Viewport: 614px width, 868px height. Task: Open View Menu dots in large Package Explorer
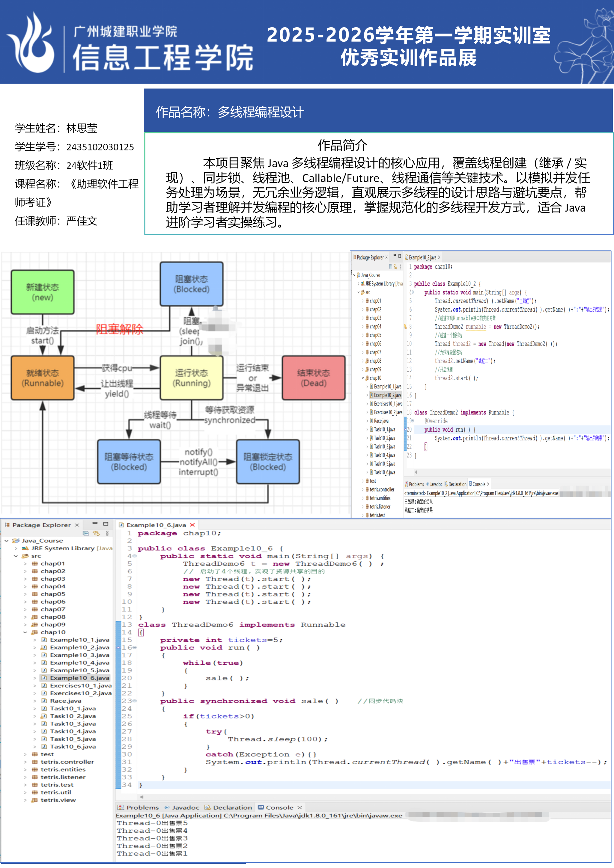[107, 534]
